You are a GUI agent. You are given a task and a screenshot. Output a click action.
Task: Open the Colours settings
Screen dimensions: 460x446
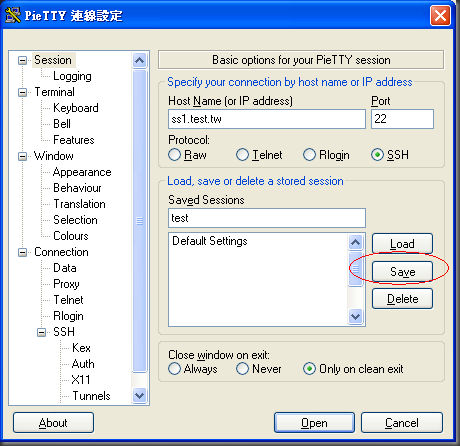[71, 236]
